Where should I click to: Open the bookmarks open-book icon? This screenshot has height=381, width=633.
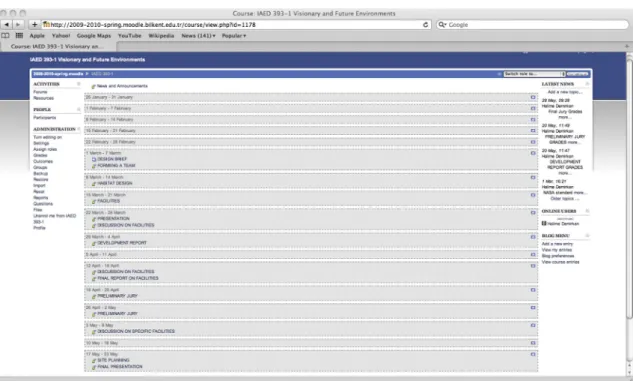[x=6, y=36]
